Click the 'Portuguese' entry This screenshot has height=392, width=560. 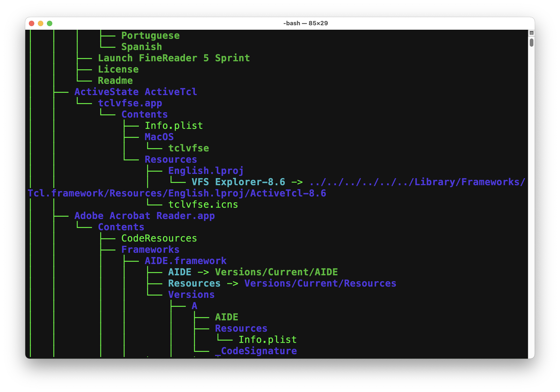(x=151, y=36)
